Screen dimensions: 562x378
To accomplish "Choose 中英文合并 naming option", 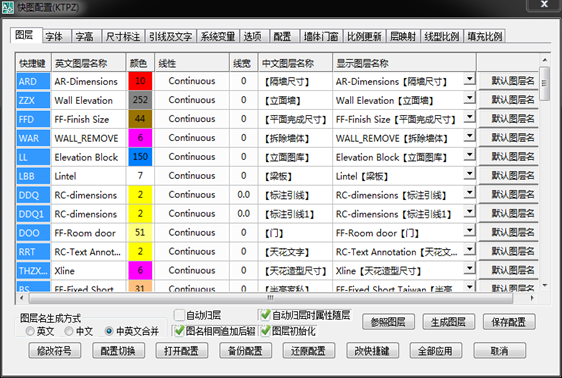I will [109, 331].
